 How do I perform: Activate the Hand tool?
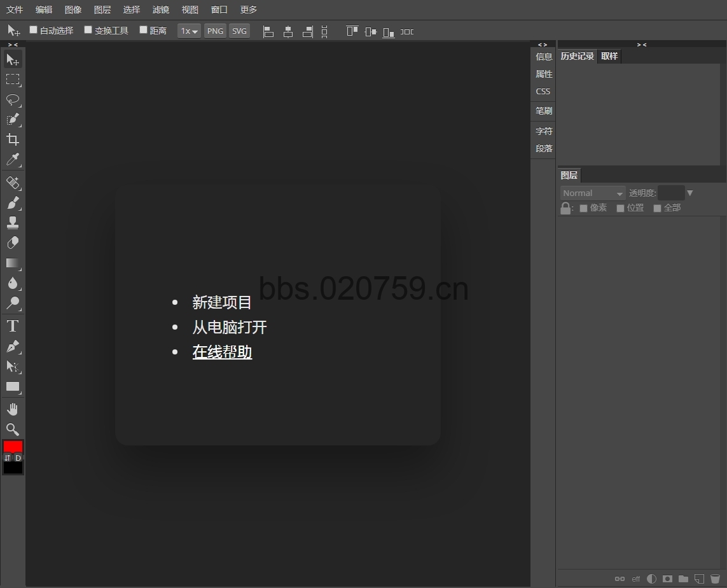coord(13,409)
